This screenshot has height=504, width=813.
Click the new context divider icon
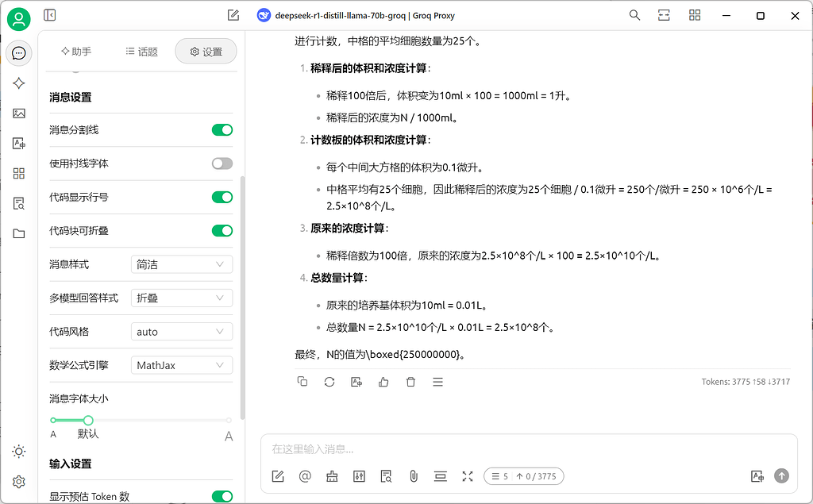point(440,476)
